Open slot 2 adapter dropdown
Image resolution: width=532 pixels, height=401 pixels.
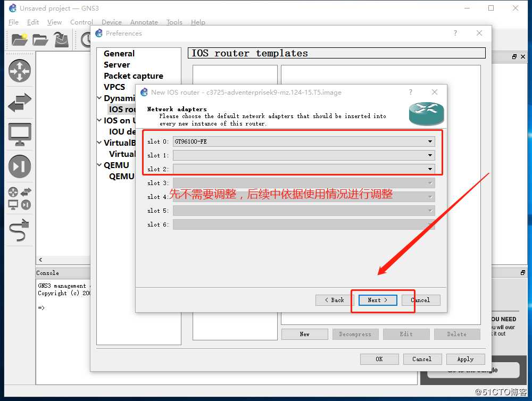point(304,169)
